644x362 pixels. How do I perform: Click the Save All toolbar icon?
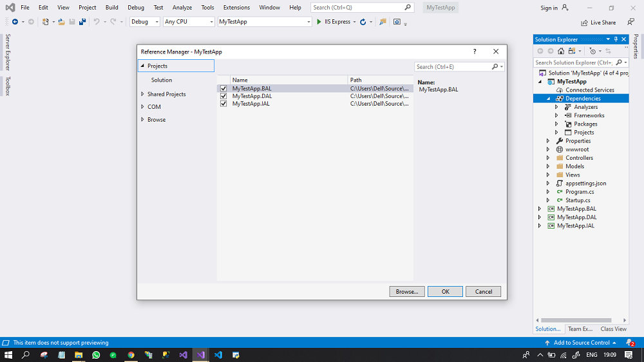pyautogui.click(x=82, y=22)
